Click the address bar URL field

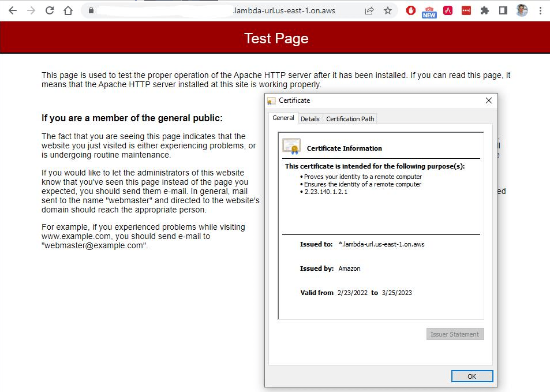pos(228,10)
